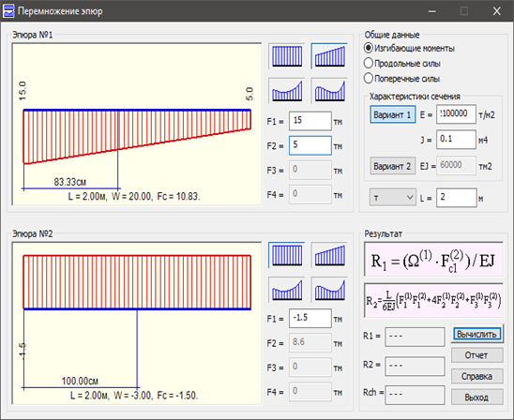Select rectangular diagram shape for Эпюра №2
This screenshot has width=514, height=420.
287,255
